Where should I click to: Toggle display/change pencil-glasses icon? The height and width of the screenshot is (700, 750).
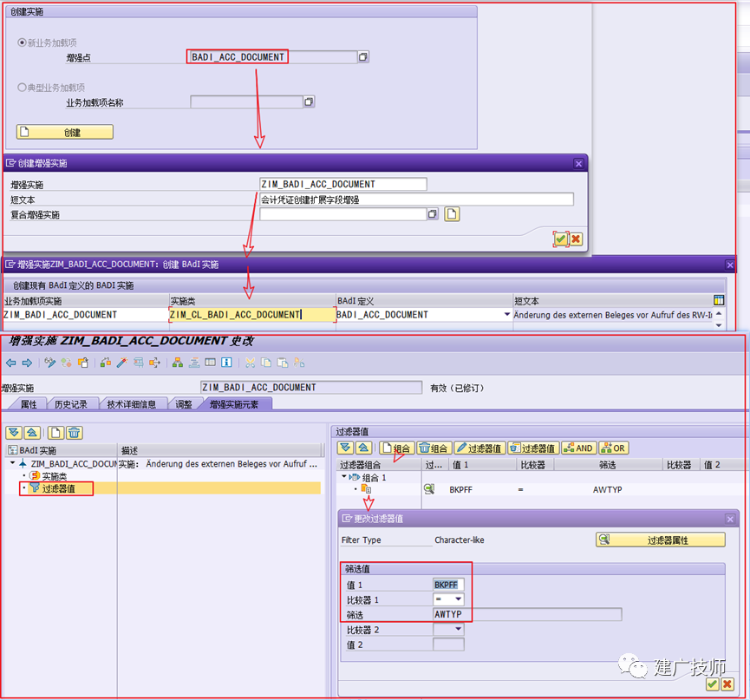click(49, 363)
